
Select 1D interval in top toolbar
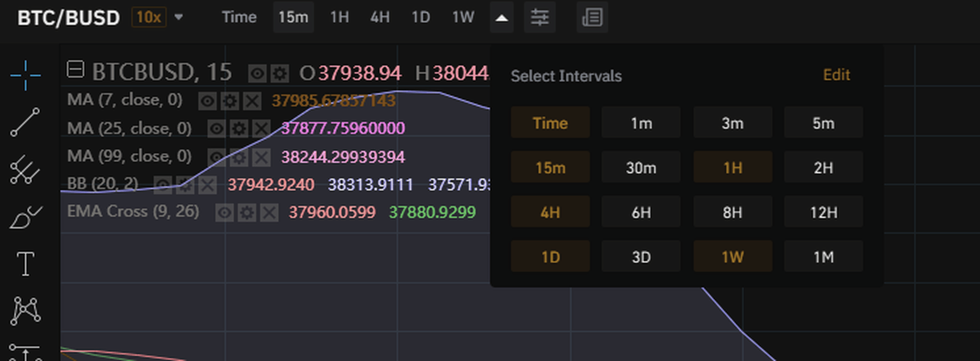421,17
